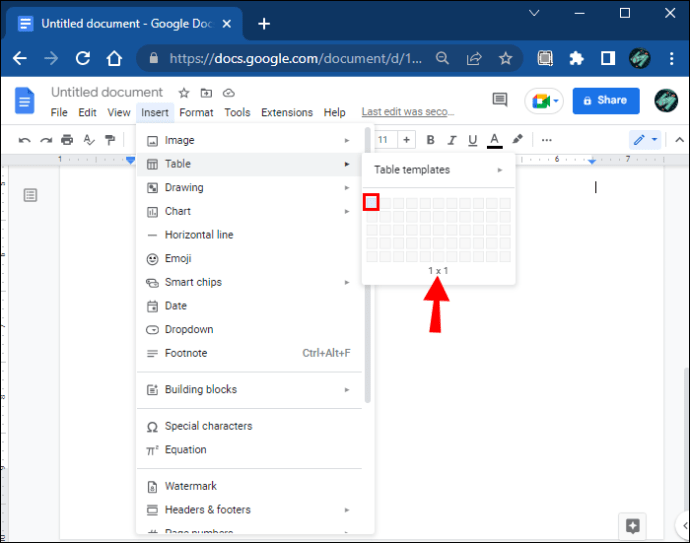Open the Format menu
The height and width of the screenshot is (543, 690).
196,113
